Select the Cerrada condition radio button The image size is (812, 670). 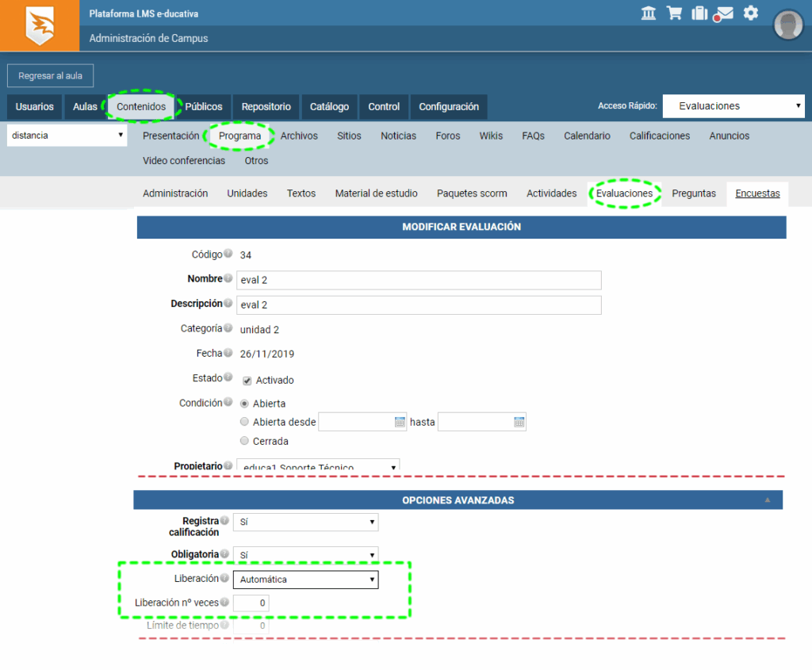tap(244, 441)
